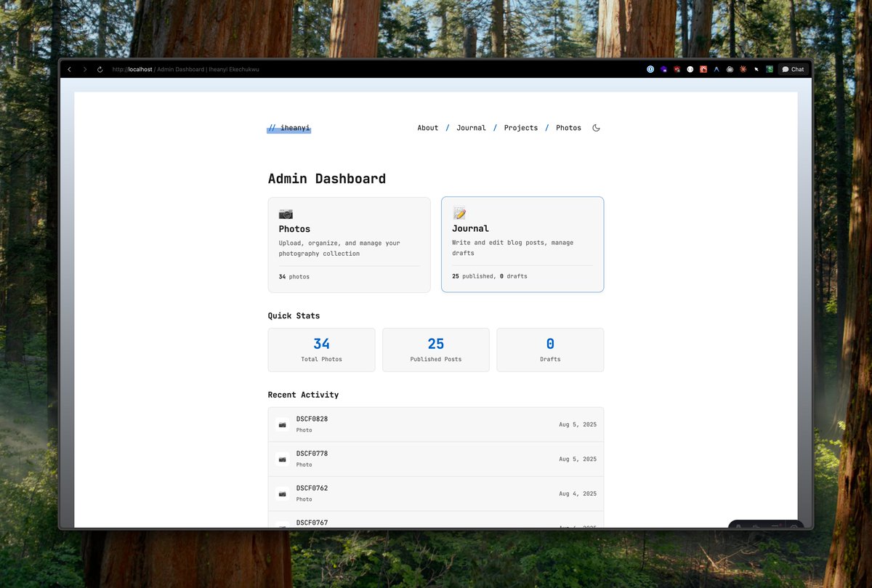The width and height of the screenshot is (872, 588).
Task: Go to the Projects nav link
Action: (521, 128)
